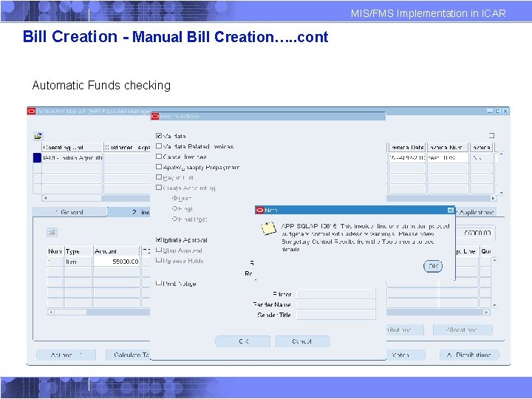Check the Pay in Full option

[x=158, y=177]
